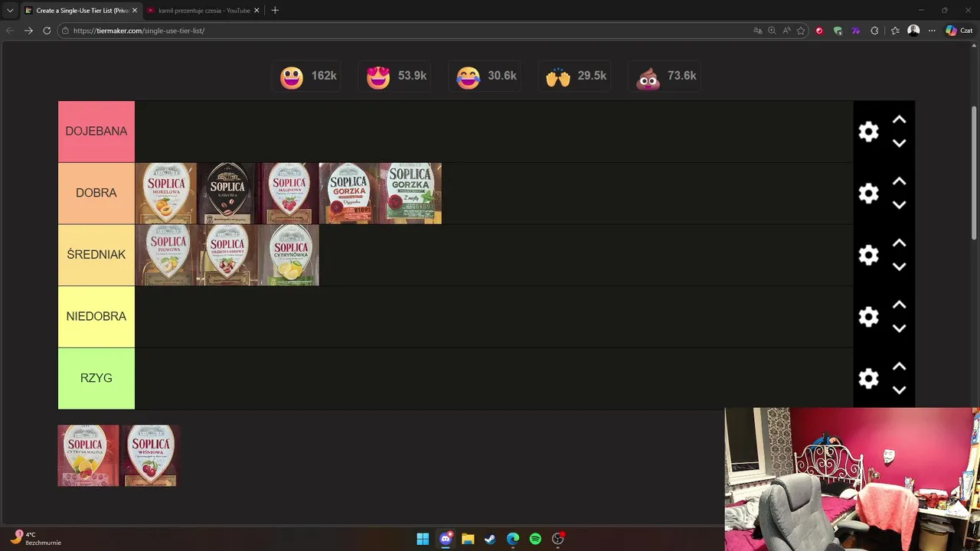Click the smiley face reaction 162k
This screenshot has height=551, width=980.
[x=308, y=77]
